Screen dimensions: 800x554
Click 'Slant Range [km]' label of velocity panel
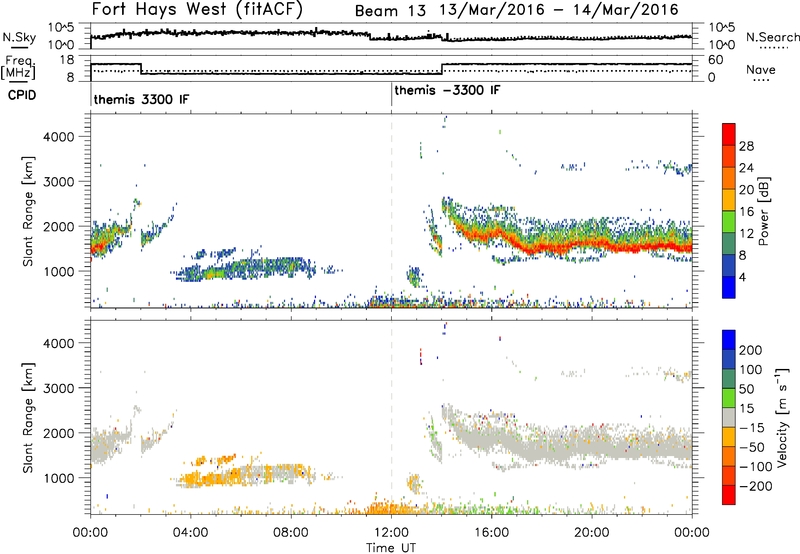28,418
